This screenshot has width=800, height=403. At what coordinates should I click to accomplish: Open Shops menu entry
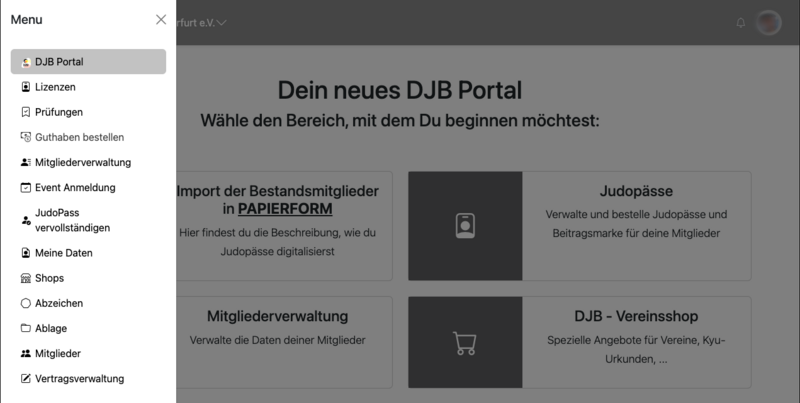point(88,278)
